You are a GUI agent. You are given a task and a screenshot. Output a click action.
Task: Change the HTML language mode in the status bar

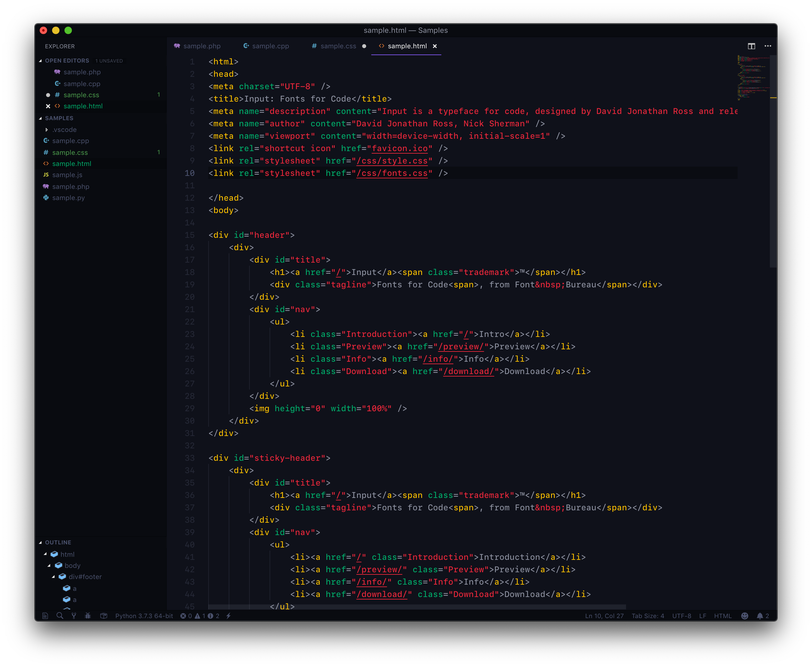click(722, 616)
